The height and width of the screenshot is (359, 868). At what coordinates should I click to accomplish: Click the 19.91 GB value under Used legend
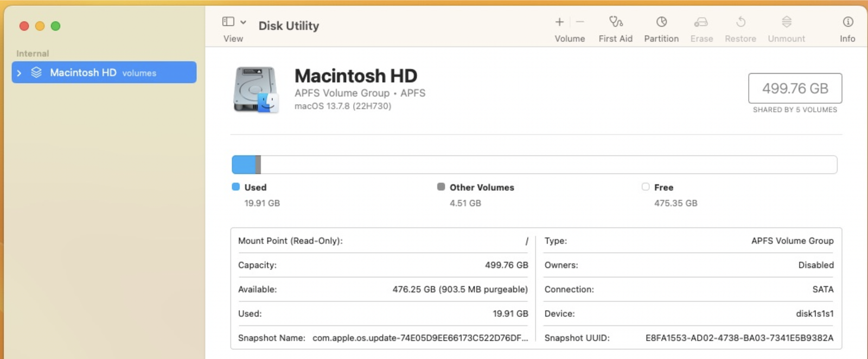click(x=262, y=203)
